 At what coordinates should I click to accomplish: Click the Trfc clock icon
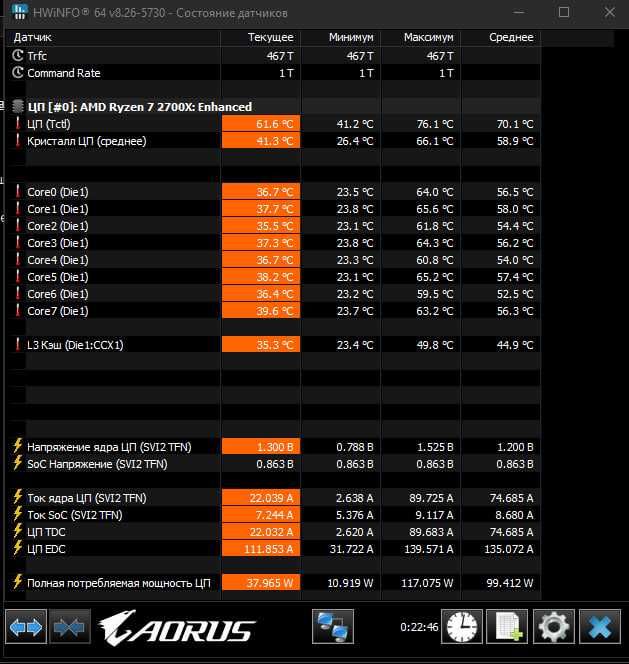[18, 55]
